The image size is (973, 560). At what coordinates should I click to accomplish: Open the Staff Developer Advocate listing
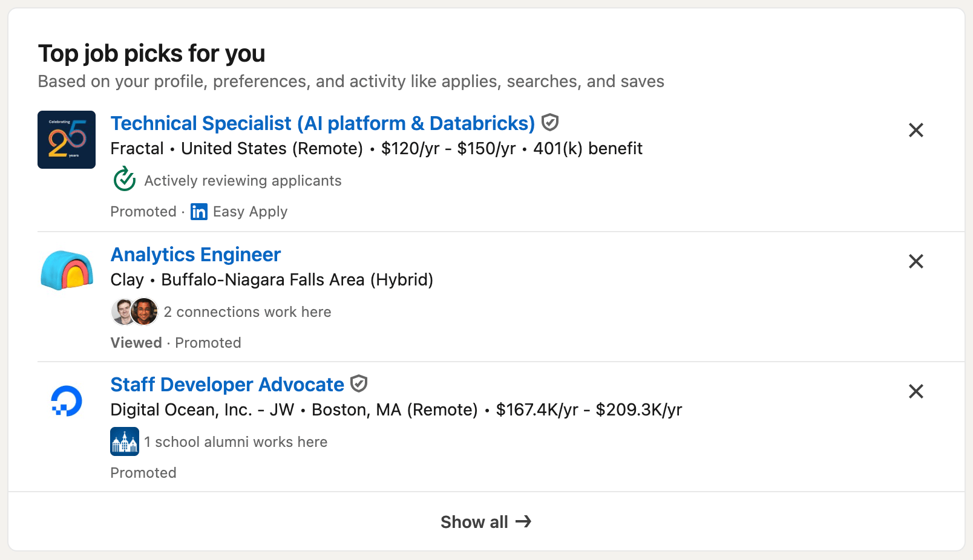pos(227,385)
